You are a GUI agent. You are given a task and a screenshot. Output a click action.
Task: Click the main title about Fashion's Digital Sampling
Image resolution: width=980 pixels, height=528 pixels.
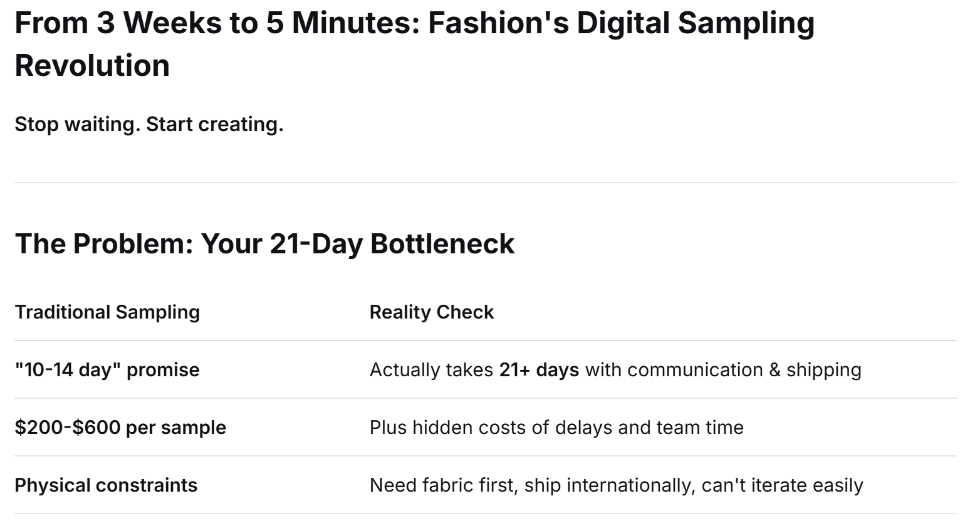tap(414, 23)
